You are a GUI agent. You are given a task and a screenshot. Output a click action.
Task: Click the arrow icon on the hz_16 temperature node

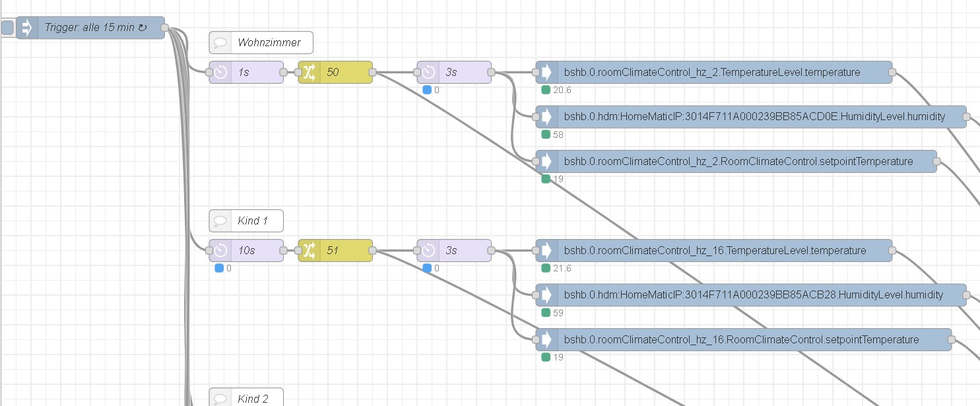(547, 251)
